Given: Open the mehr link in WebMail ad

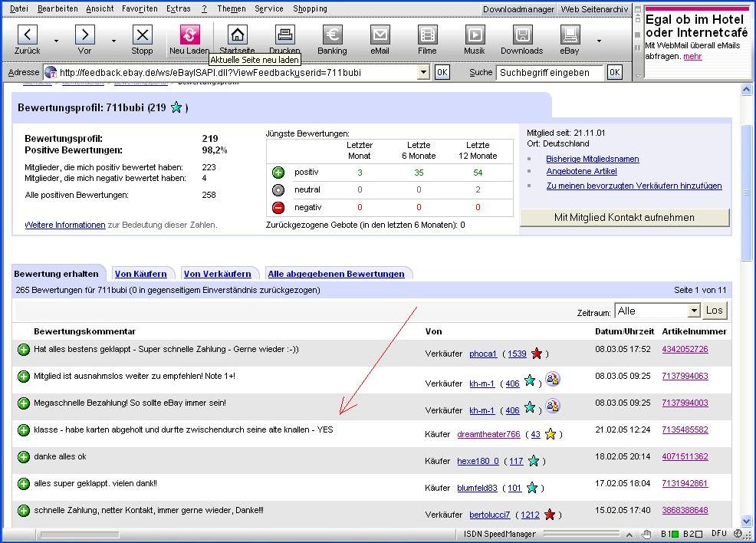Looking at the screenshot, I should 692,57.
